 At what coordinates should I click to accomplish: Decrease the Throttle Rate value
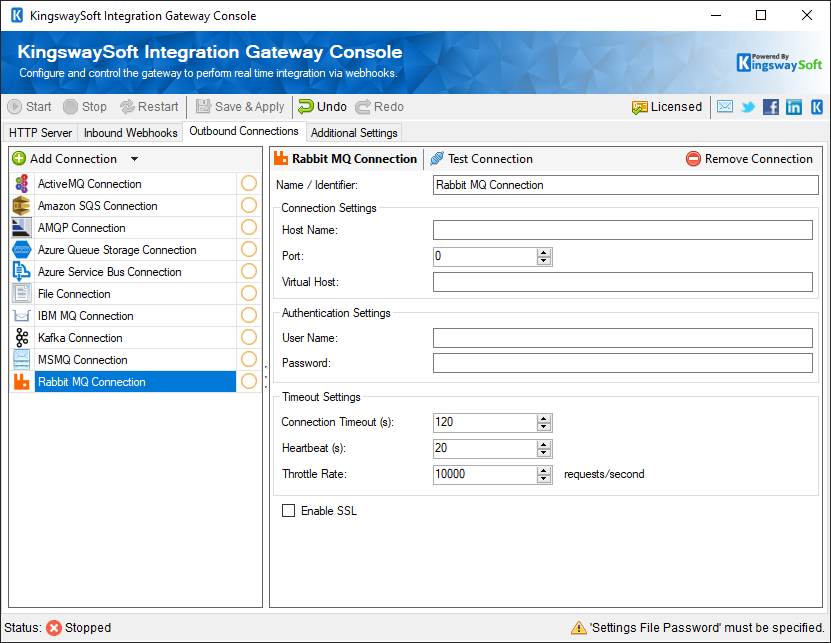(544, 478)
